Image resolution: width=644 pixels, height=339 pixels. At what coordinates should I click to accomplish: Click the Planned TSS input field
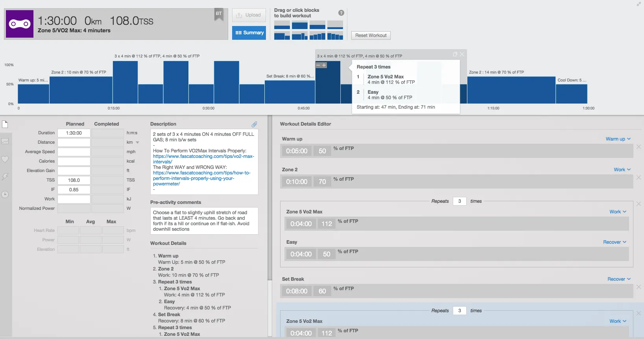(x=74, y=180)
